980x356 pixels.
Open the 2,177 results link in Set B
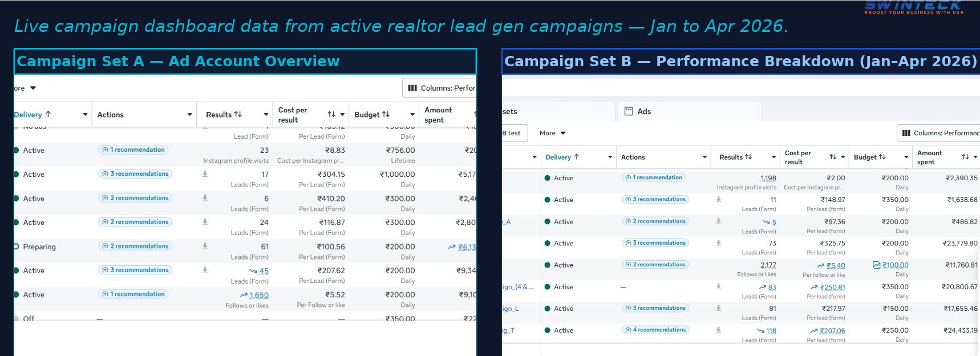pyautogui.click(x=768, y=265)
